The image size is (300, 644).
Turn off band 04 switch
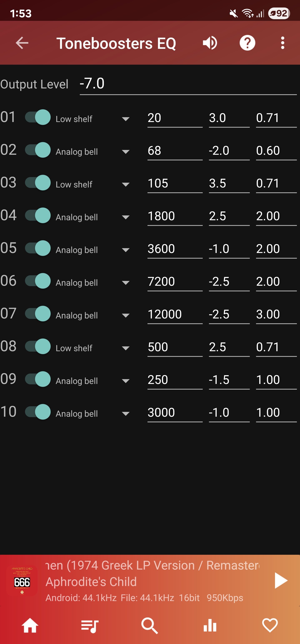(38, 215)
